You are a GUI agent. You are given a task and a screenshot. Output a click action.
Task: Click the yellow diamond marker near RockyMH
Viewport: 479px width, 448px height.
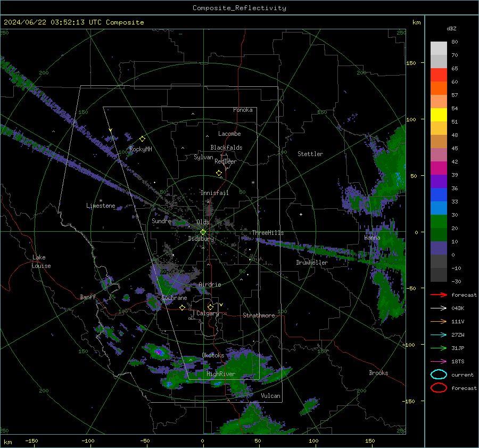[142, 139]
